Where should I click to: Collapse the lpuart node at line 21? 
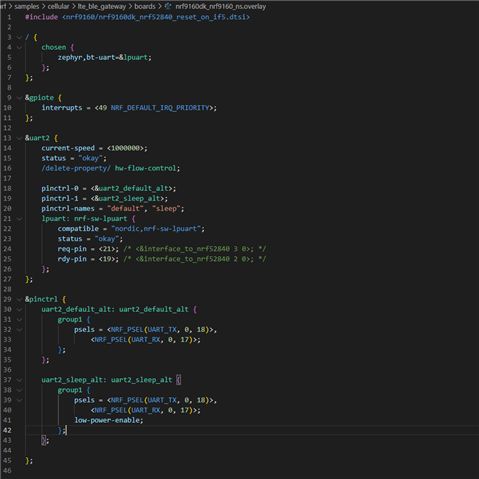pos(19,219)
